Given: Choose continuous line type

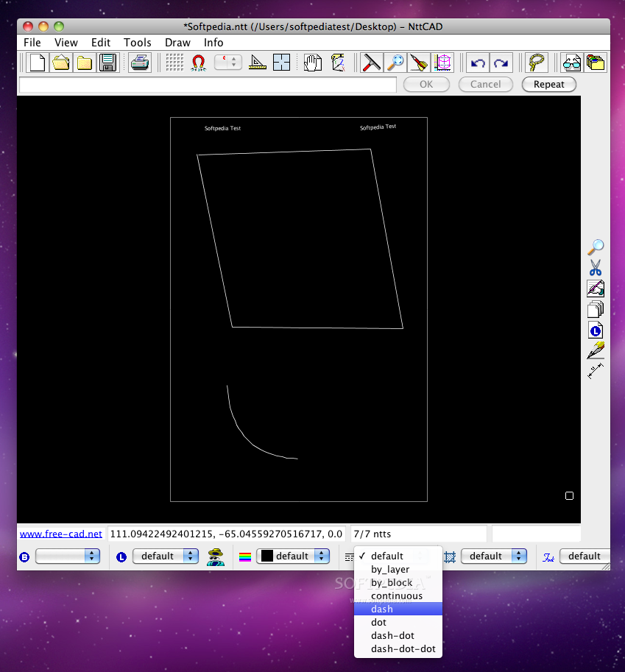Looking at the screenshot, I should point(398,595).
